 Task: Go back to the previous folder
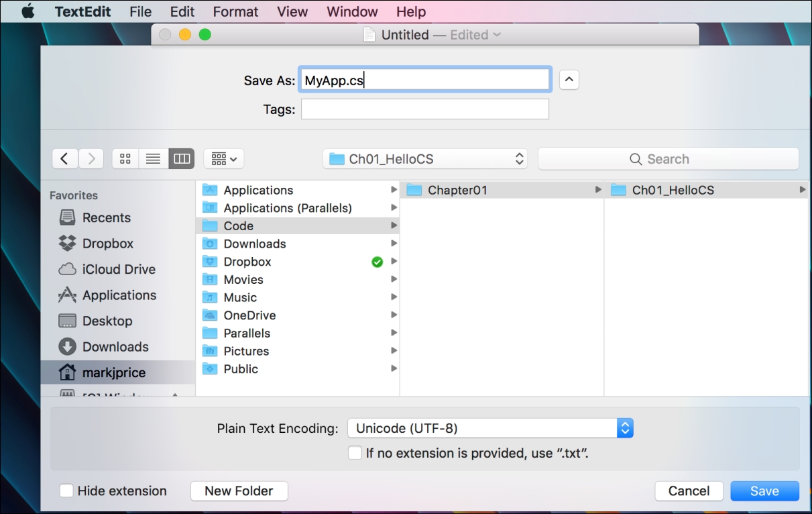point(64,159)
